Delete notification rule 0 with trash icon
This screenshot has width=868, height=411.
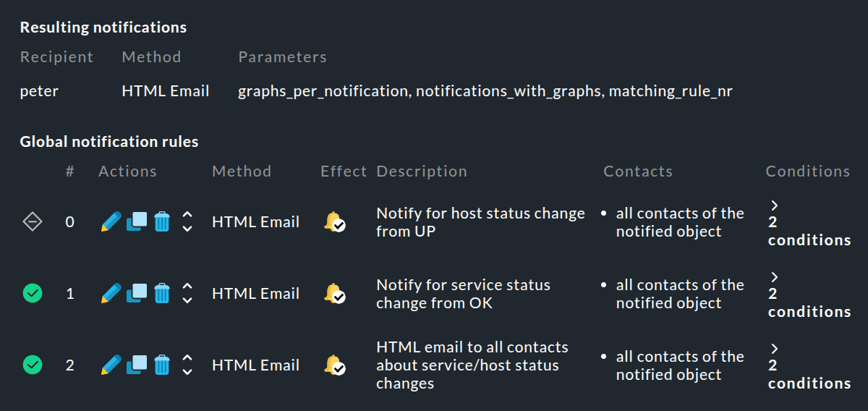click(162, 221)
